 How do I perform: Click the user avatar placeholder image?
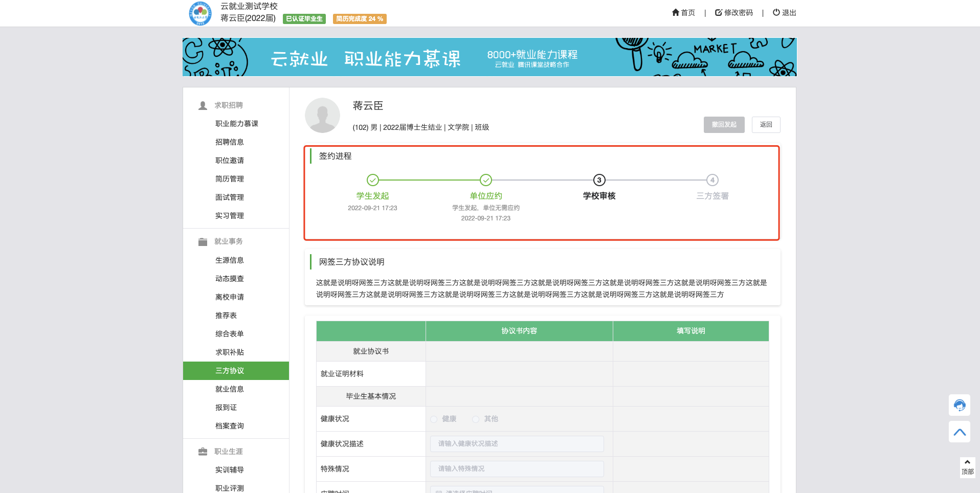coord(322,116)
